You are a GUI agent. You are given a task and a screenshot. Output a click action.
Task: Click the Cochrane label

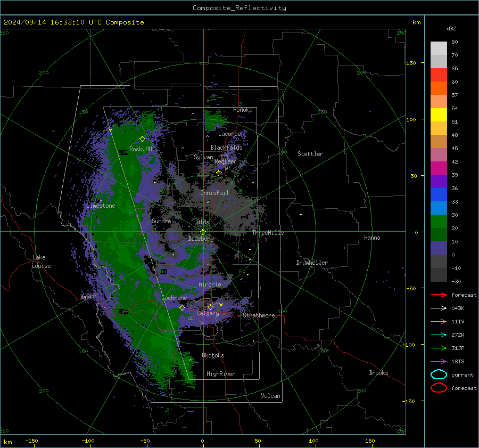[x=174, y=298]
